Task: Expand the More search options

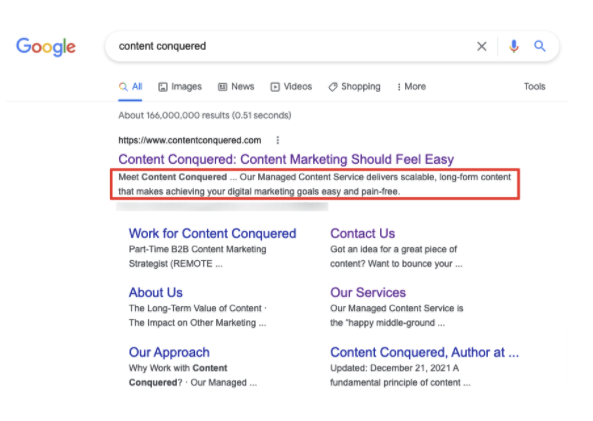Action: coord(411,87)
